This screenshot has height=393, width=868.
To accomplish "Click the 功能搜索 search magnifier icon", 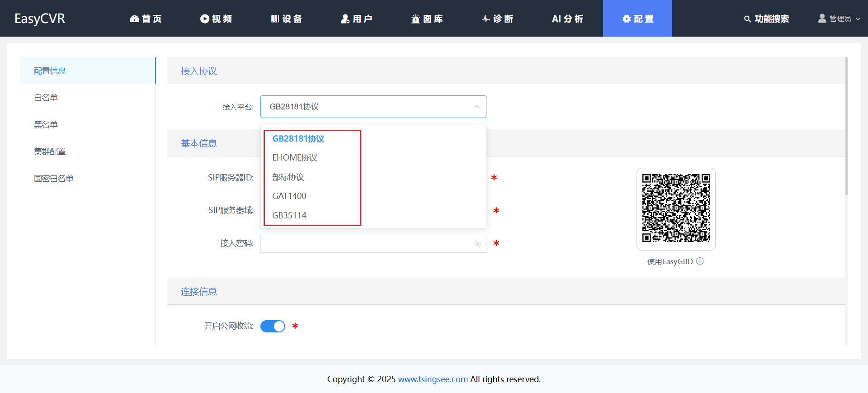I will pyautogui.click(x=747, y=19).
